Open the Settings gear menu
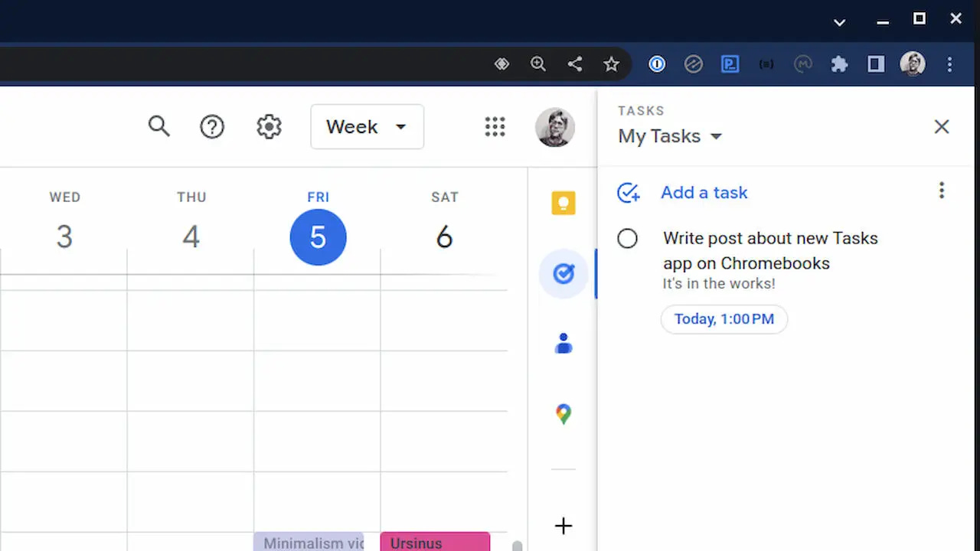Viewport: 980px width, 551px height. coord(269,126)
